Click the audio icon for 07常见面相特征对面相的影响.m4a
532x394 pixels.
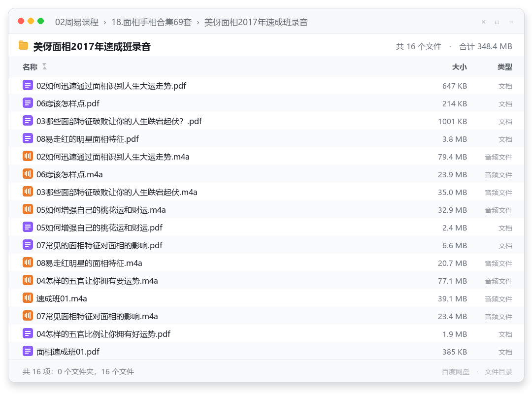click(28, 316)
